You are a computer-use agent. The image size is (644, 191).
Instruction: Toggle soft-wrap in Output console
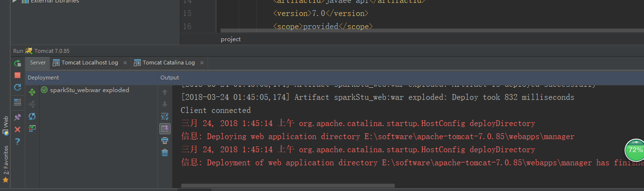[165, 116]
